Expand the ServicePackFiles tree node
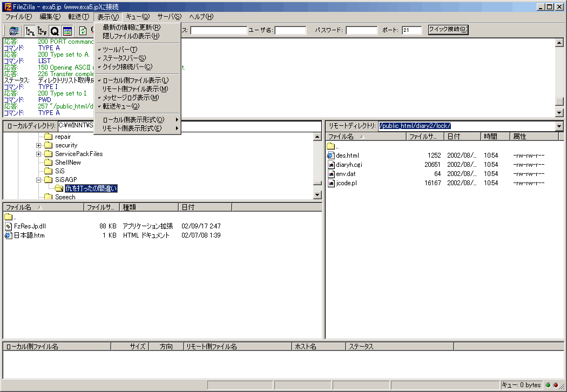Viewport: 567px width, 392px height. 38,154
